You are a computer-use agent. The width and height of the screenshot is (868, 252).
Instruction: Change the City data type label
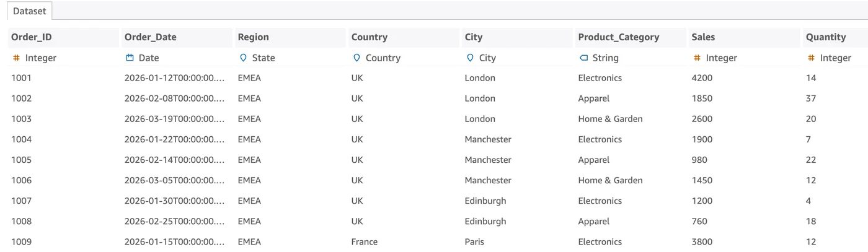(x=487, y=58)
